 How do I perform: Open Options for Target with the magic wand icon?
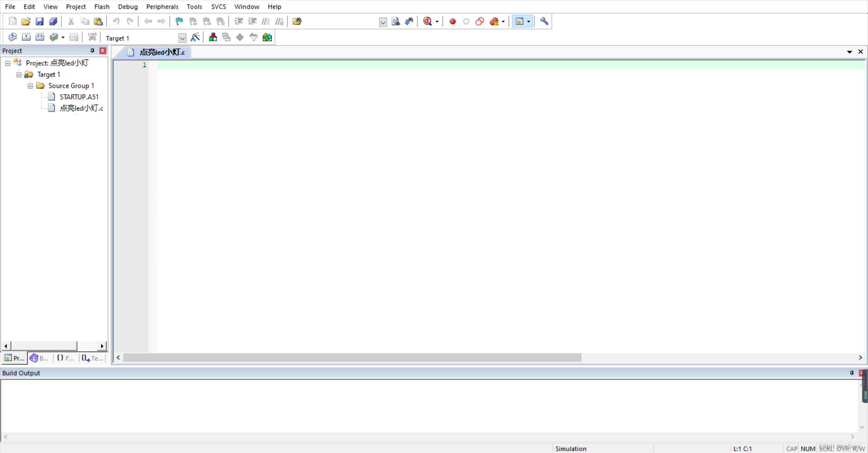195,37
